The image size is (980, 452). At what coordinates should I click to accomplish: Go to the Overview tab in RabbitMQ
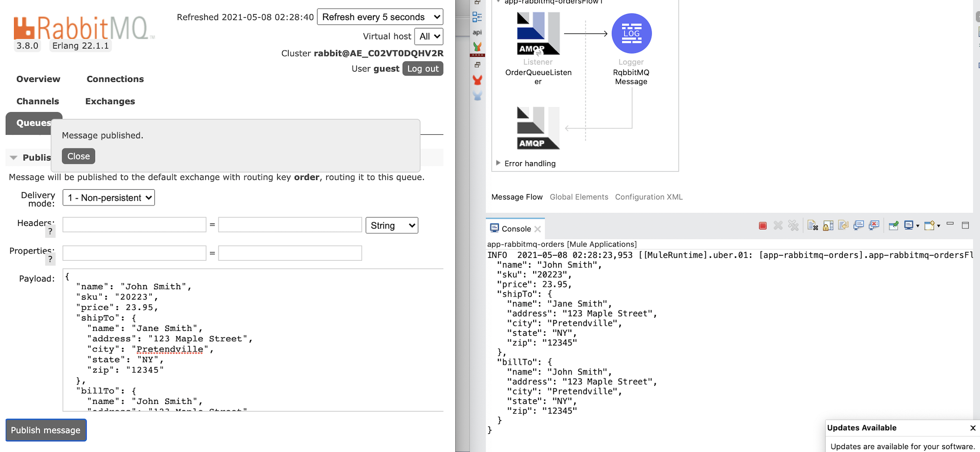(38, 79)
